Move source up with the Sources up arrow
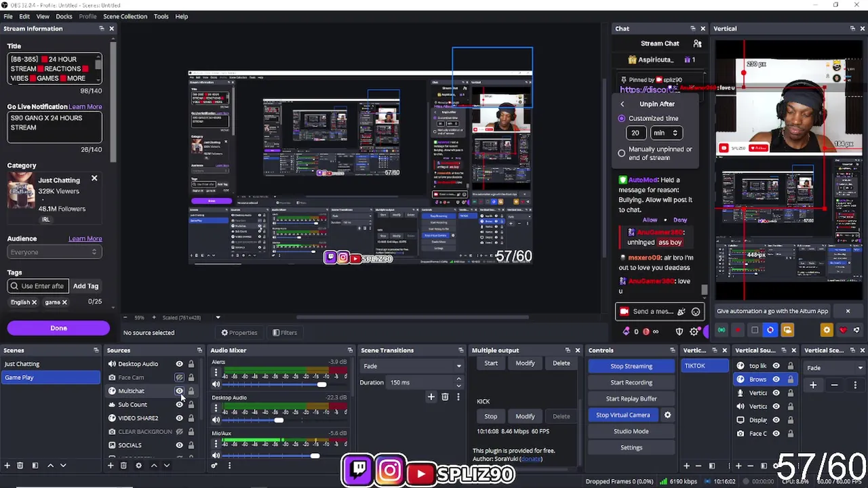 point(154,466)
